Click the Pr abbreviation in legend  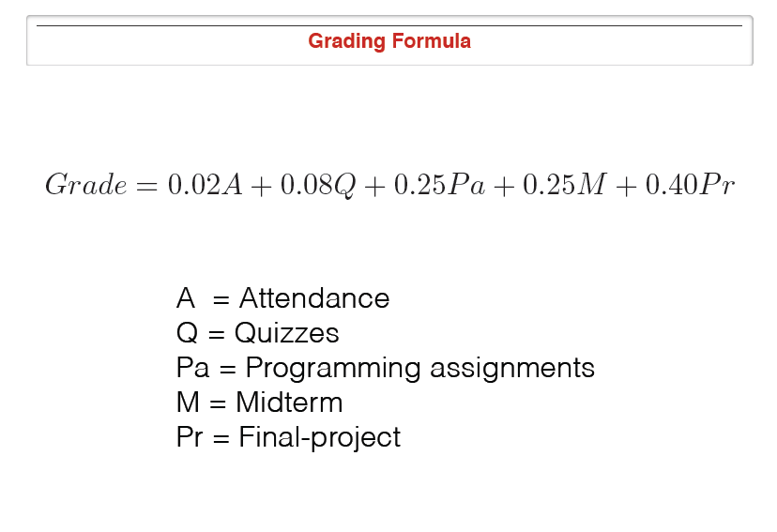click(x=190, y=437)
